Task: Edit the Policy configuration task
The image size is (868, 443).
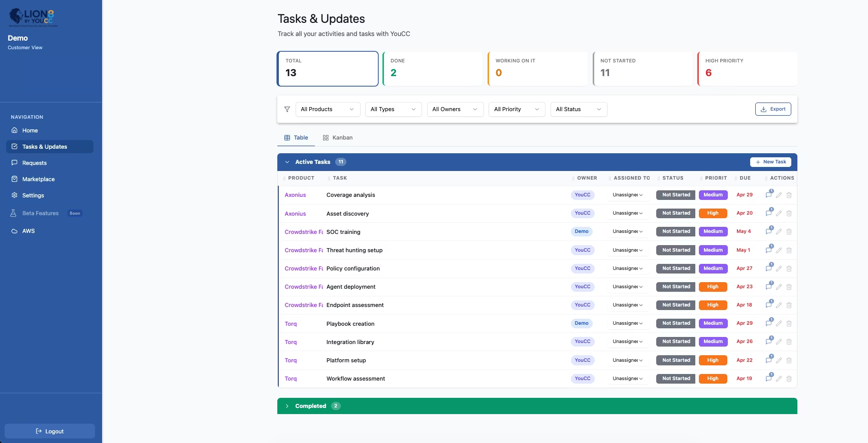Action: pyautogui.click(x=779, y=268)
